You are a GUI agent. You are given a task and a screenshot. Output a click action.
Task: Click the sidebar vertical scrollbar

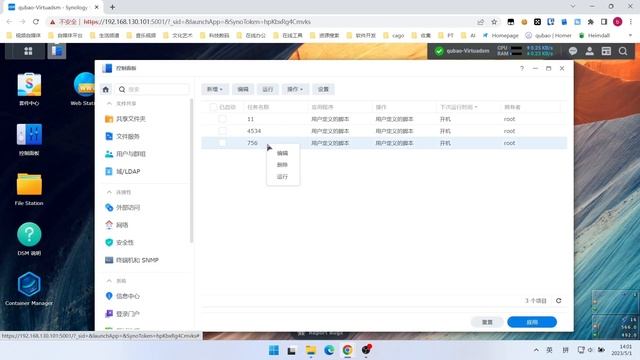pyautogui.click(x=191, y=171)
